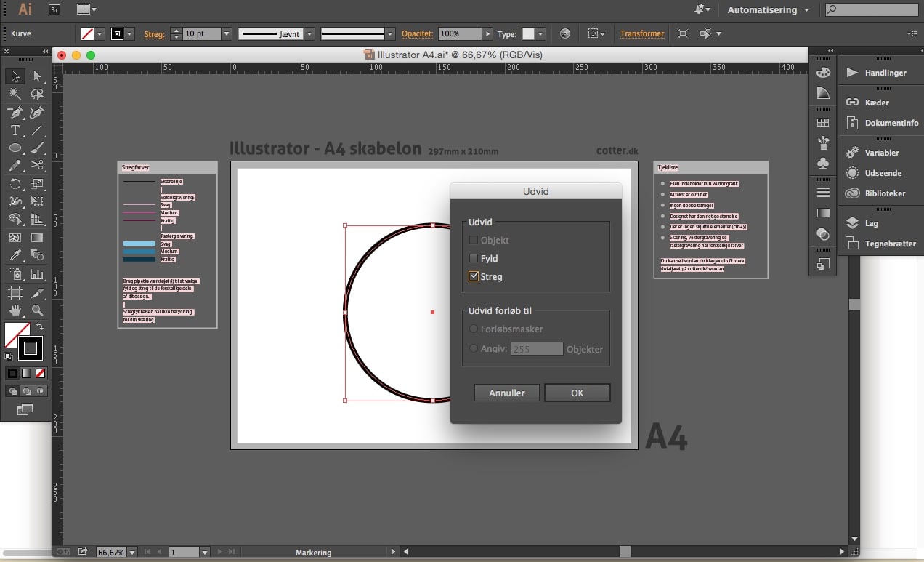
Task: Select the Hand tool
Action: click(15, 310)
